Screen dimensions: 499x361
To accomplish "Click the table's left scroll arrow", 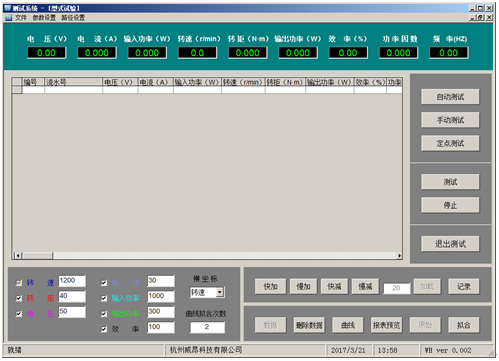I will [18, 256].
